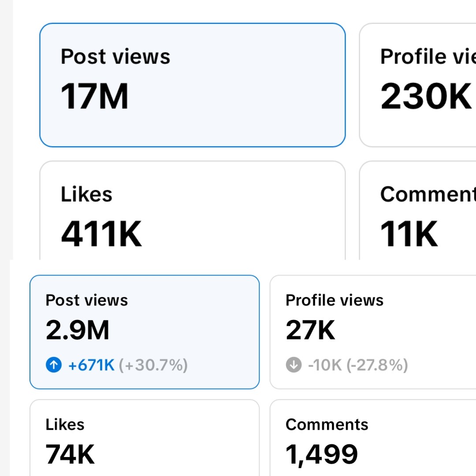Screen dimensions: 476x476
Task: Click the 2.9M post views number
Action: tap(78, 330)
